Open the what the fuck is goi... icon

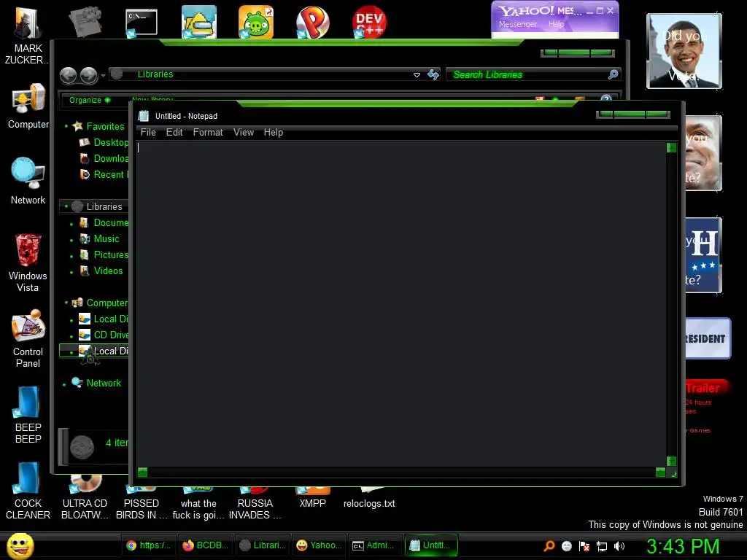click(x=198, y=502)
